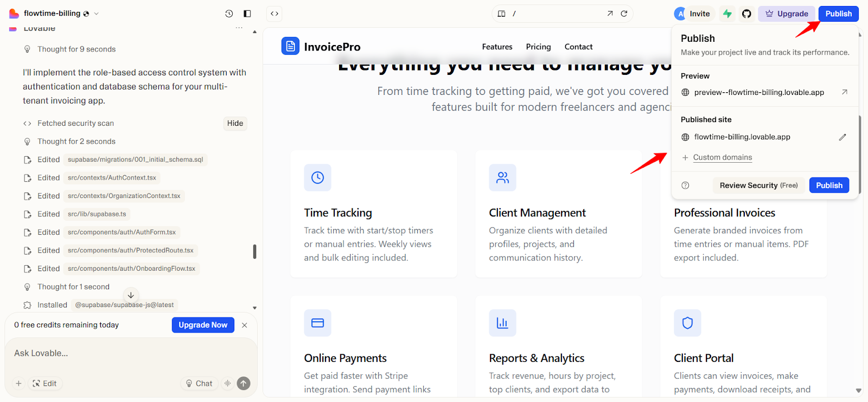Click the installed @supabase/supabase-js@latest chip
868x402 pixels.
click(x=124, y=305)
